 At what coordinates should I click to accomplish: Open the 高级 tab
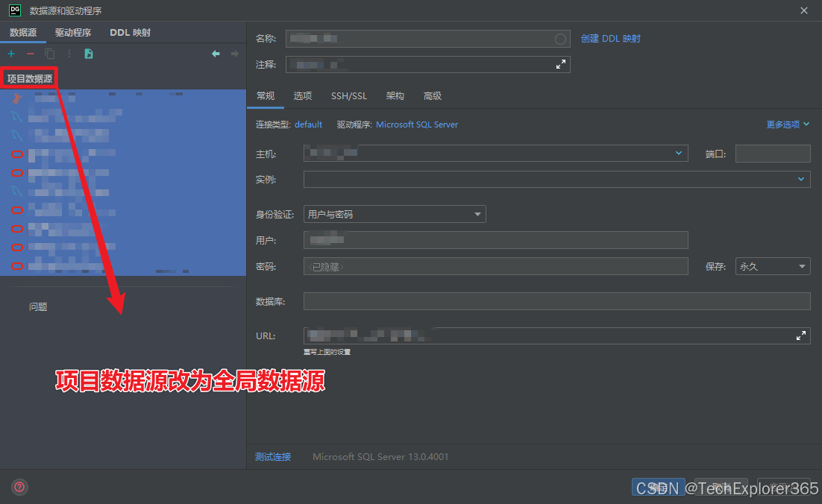click(x=433, y=96)
